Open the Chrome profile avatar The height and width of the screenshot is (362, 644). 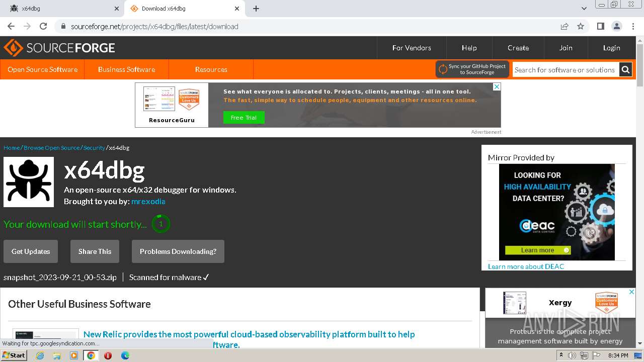tap(616, 26)
